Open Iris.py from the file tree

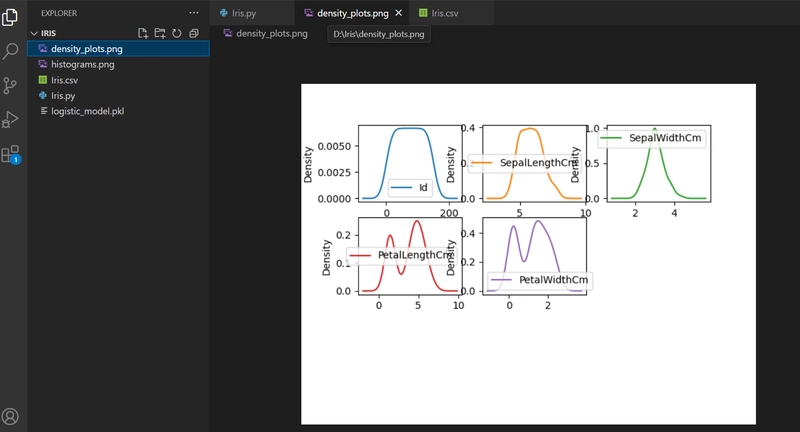click(x=118, y=95)
